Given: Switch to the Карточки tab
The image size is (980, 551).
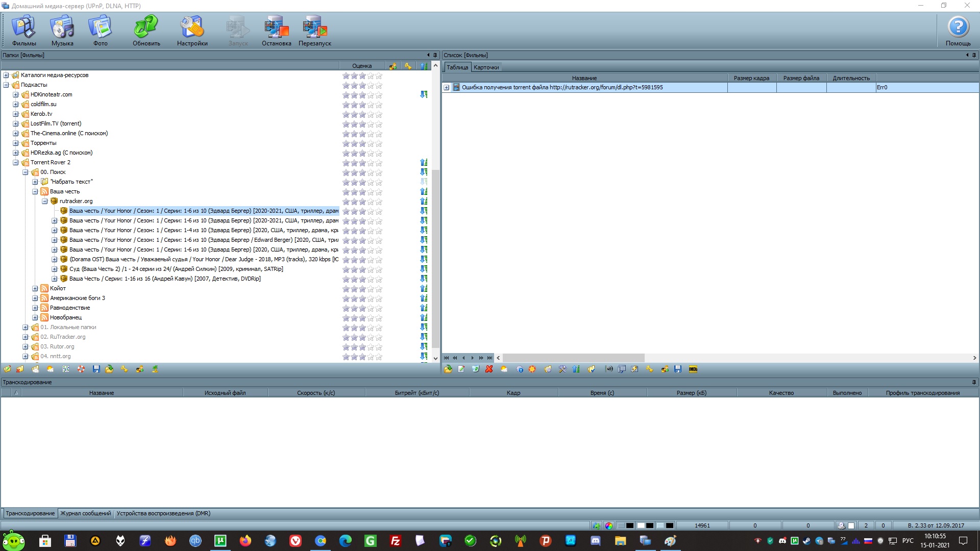Looking at the screenshot, I should pyautogui.click(x=486, y=67).
